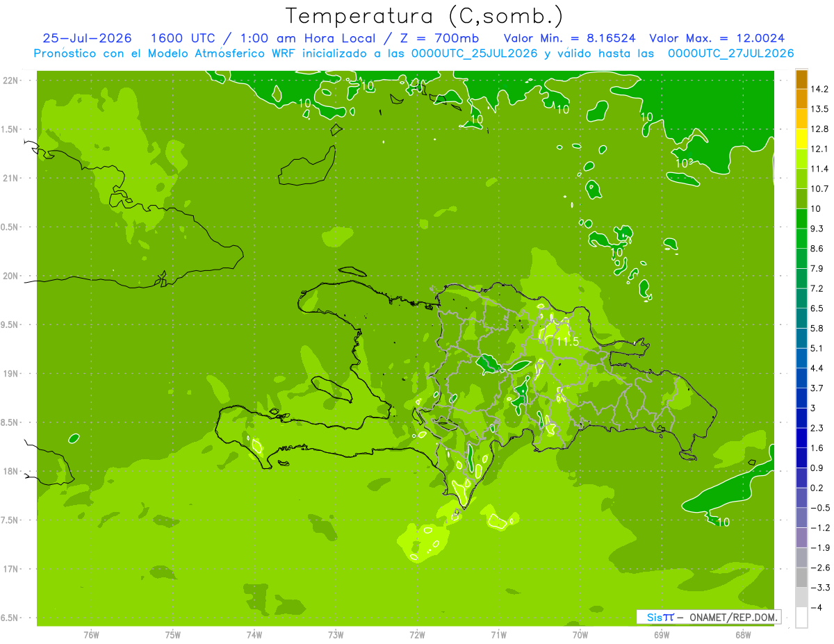Pick the teal swatch between 5.8 and 6.5
This screenshot has width=834, height=644.
point(801,318)
